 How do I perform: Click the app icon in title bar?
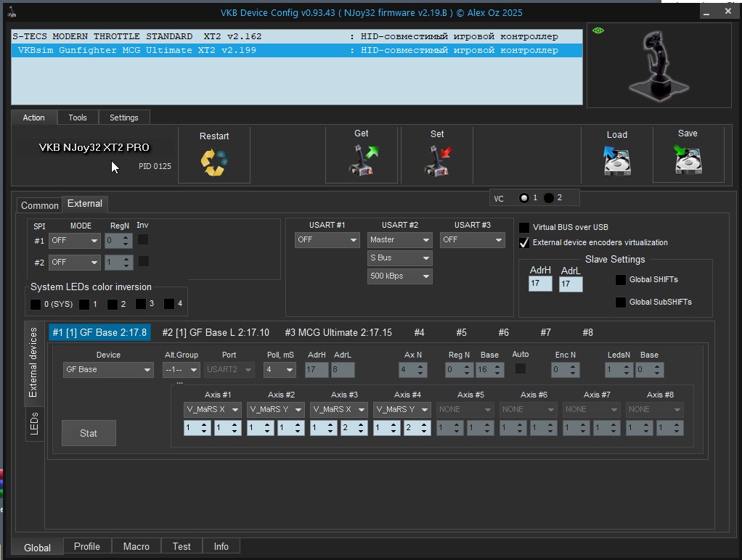12,12
